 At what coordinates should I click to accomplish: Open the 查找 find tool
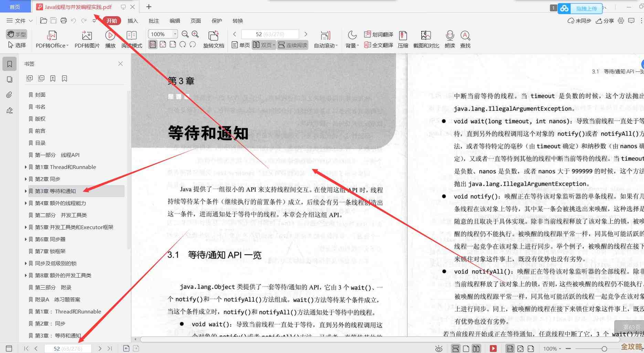click(x=465, y=39)
